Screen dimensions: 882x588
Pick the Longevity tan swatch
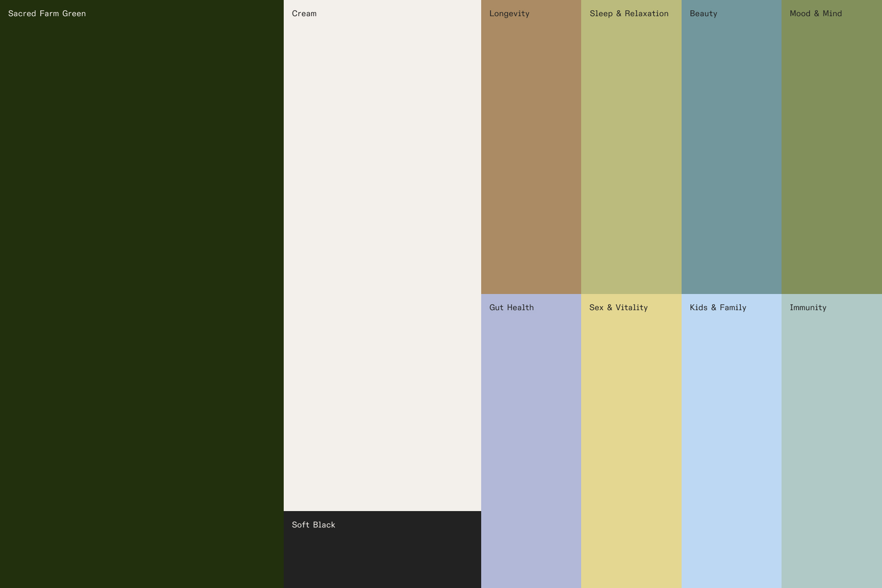531,147
